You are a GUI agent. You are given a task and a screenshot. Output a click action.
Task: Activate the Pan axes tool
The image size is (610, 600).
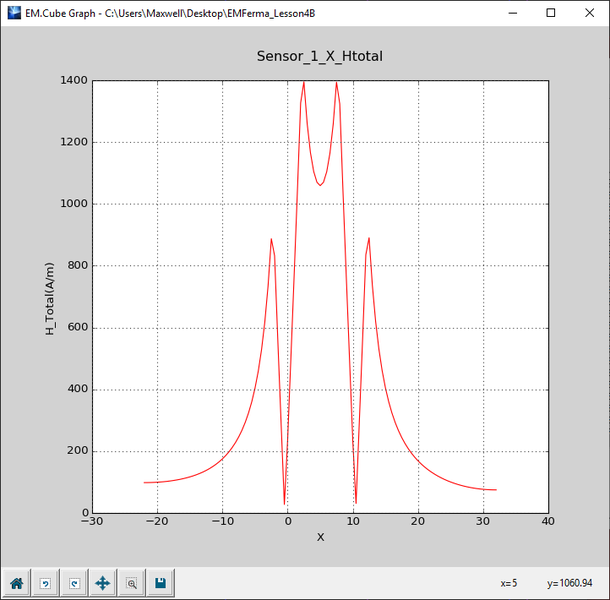point(102,582)
